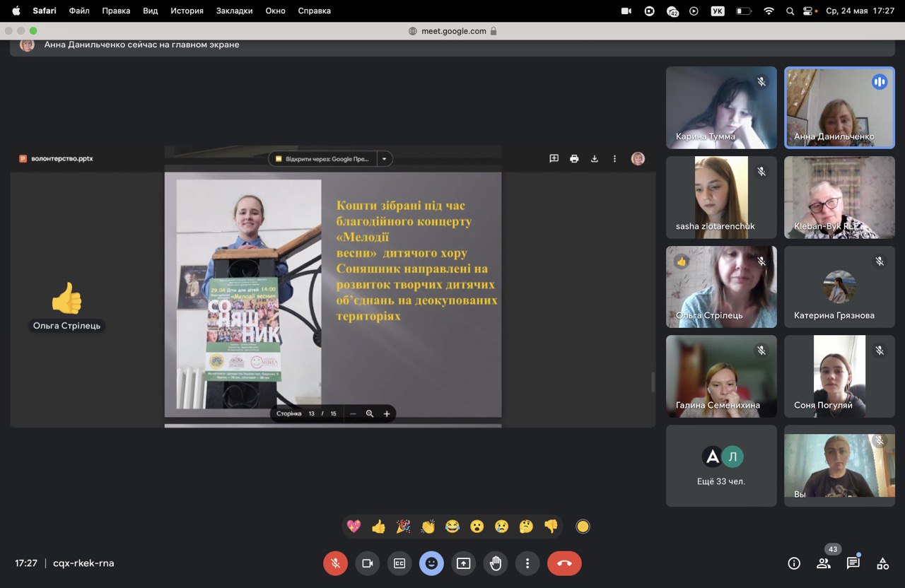Screen dimensions: 905x588
Task: Send surprised face reaction
Action: point(477,527)
